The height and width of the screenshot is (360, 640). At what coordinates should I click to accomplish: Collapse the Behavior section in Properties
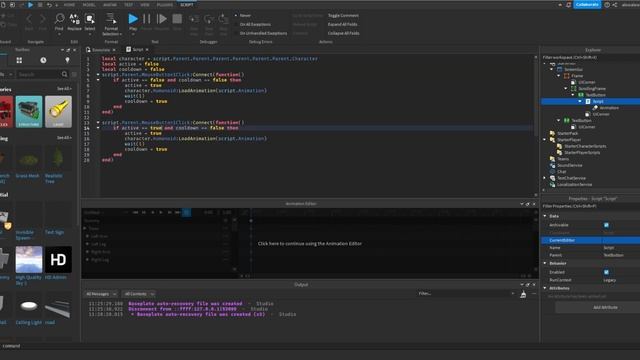point(545,263)
